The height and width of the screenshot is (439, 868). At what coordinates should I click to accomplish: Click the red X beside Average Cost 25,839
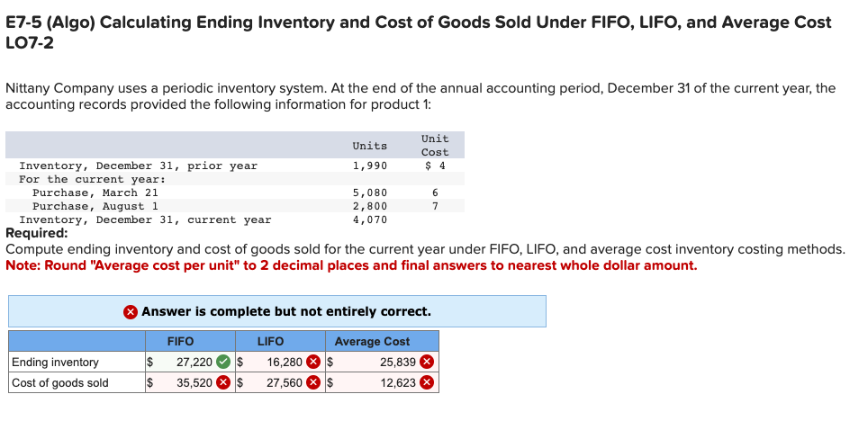pos(426,363)
